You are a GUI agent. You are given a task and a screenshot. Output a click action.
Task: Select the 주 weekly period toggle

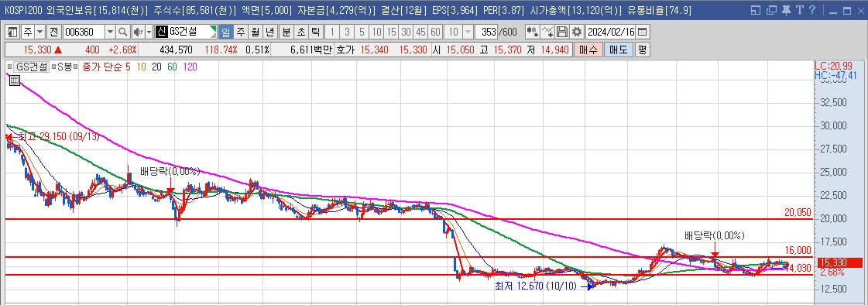pyautogui.click(x=240, y=32)
